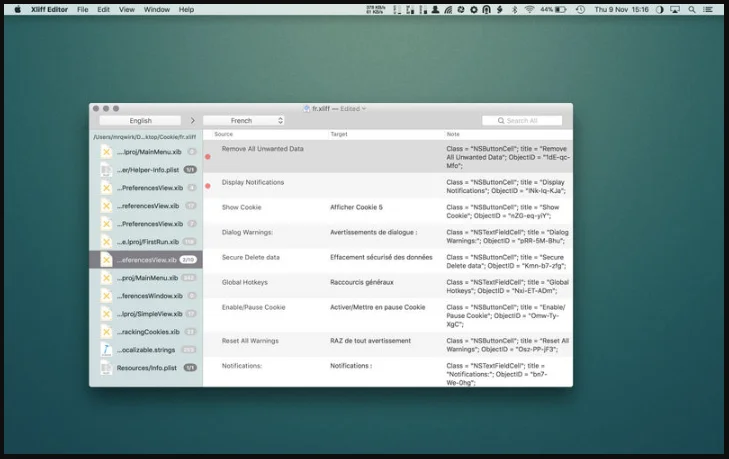This screenshot has width=729, height=459.
Task: Open the Window menu
Action: pyautogui.click(x=157, y=9)
